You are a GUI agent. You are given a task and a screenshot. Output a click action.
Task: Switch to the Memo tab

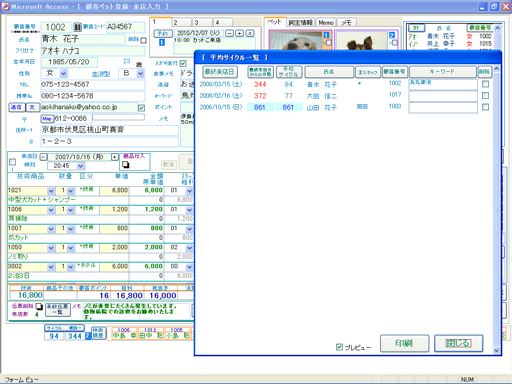point(326,22)
